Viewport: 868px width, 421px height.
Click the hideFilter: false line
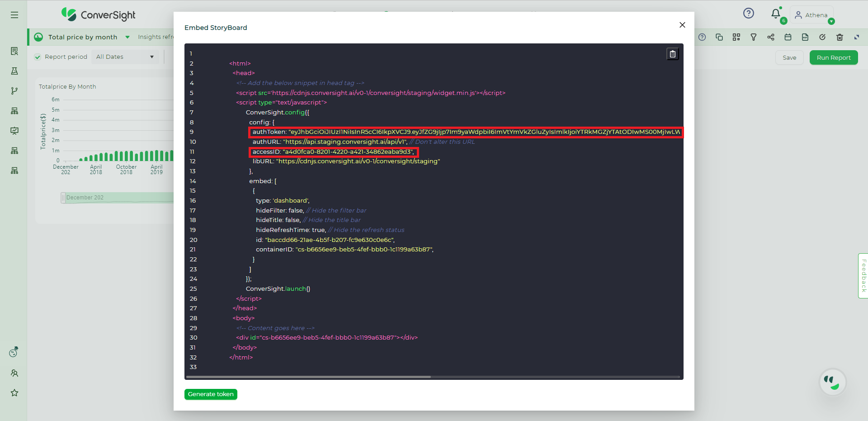[311, 211]
